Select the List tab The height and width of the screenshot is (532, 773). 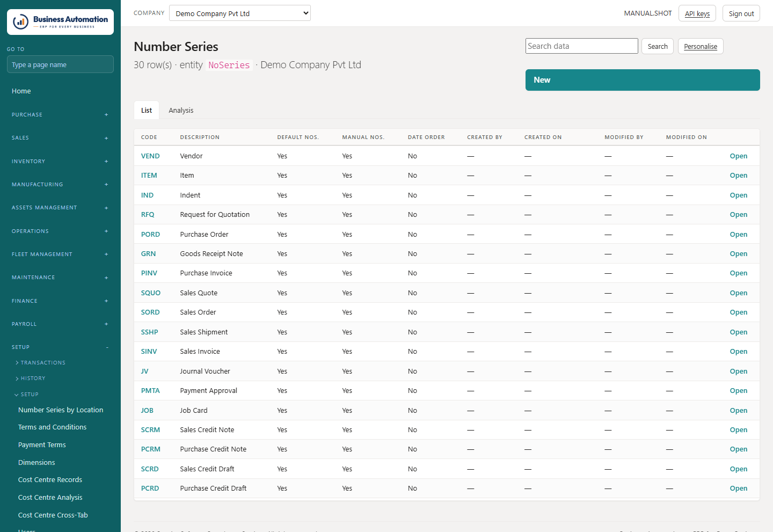tap(147, 111)
